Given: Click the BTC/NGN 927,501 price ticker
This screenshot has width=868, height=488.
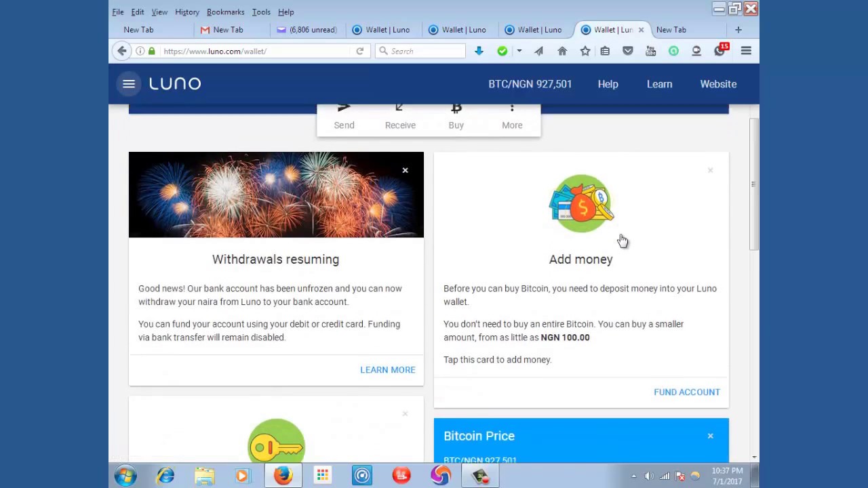Looking at the screenshot, I should pos(530,84).
